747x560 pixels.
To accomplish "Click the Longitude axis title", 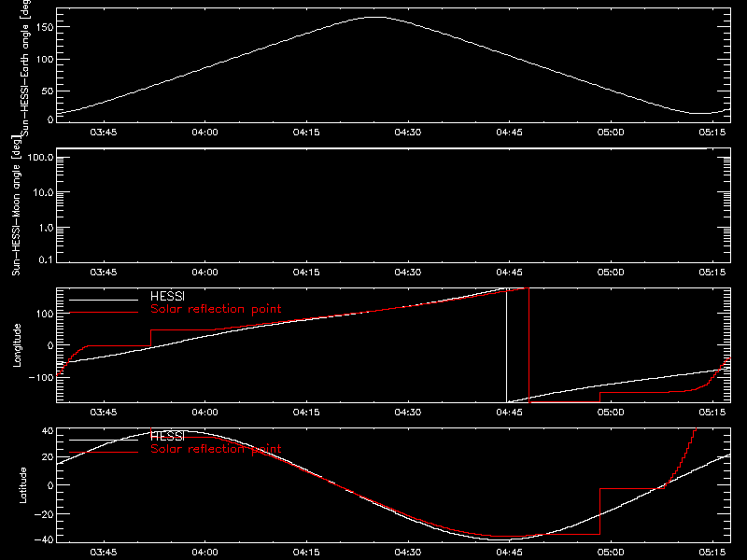I will click(17, 345).
